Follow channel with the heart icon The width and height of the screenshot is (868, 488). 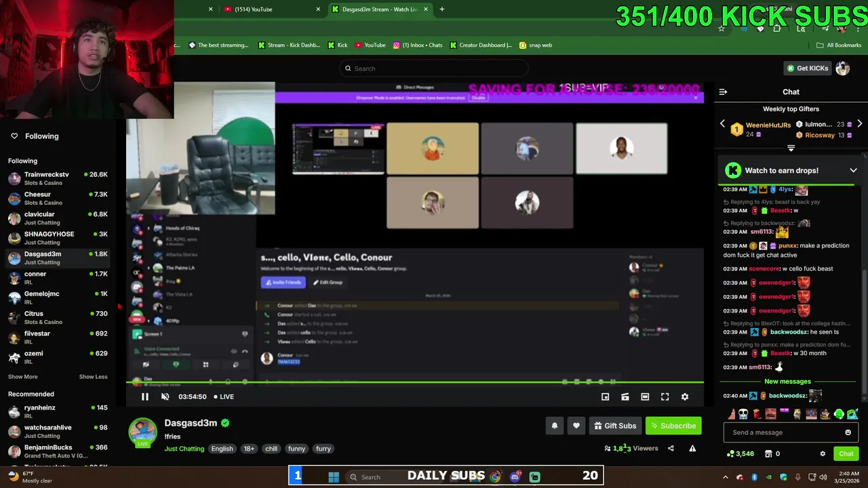click(x=576, y=426)
